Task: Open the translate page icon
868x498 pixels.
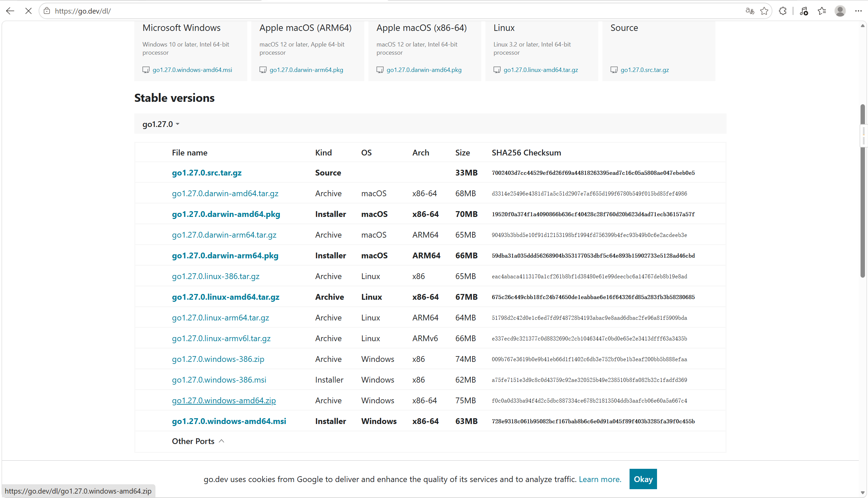Action: pos(750,11)
